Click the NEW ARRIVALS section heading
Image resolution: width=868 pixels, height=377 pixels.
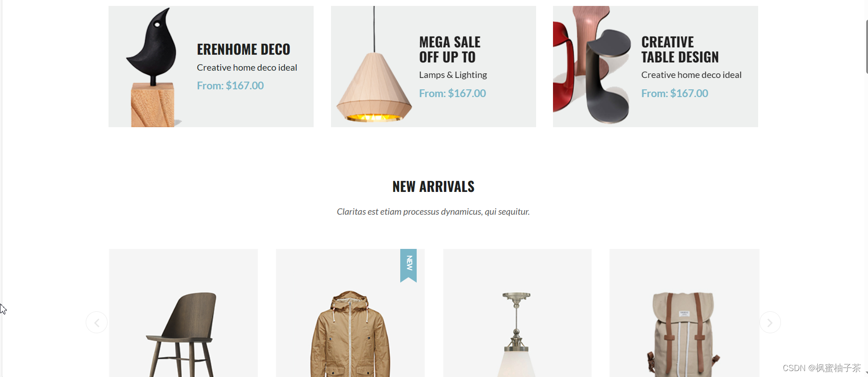(434, 186)
